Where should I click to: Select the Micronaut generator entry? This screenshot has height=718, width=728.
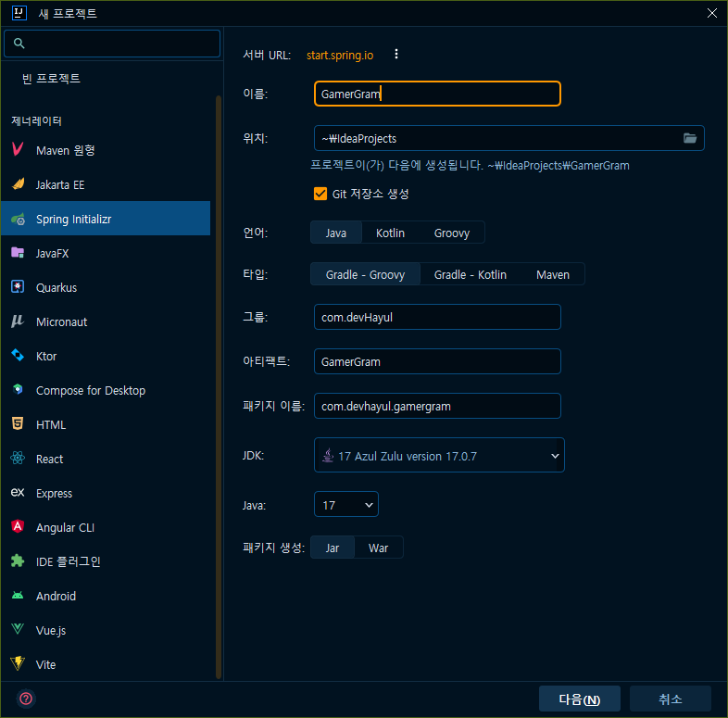[x=106, y=321]
